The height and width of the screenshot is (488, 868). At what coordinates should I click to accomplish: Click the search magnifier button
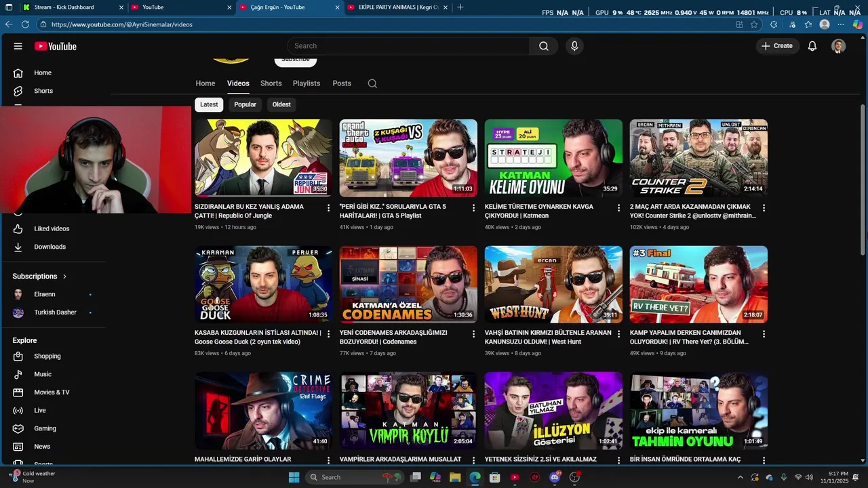[x=543, y=46]
